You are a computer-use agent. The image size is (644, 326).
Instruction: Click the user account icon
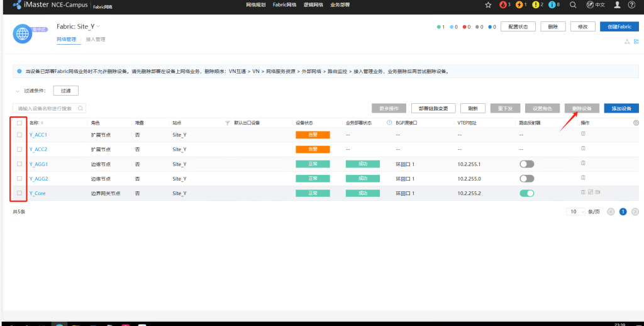coord(617,5)
